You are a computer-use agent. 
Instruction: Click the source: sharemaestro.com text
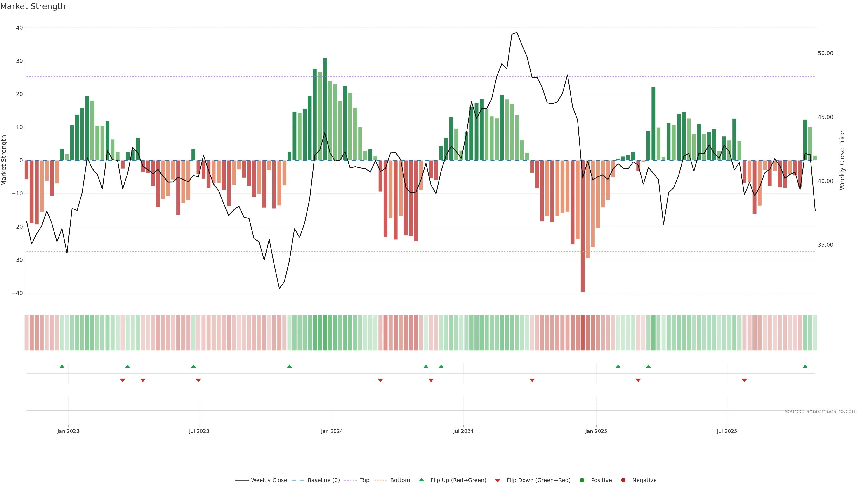[821, 411]
